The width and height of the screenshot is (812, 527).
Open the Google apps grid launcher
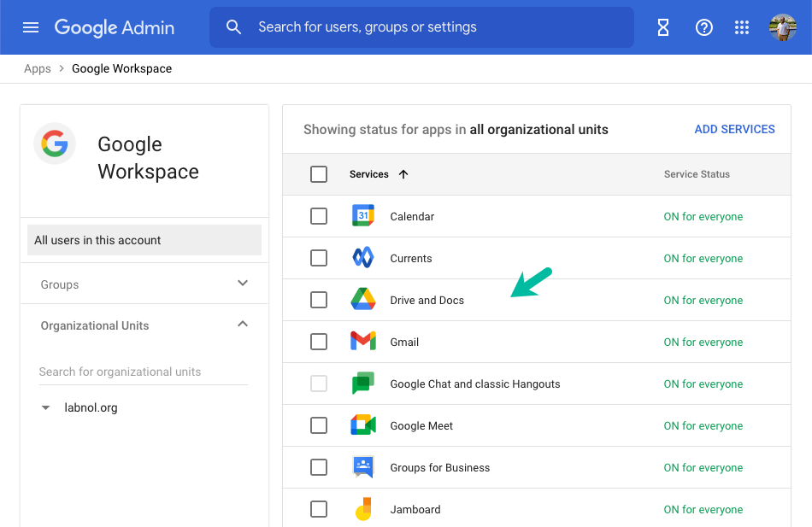pyautogui.click(x=742, y=27)
